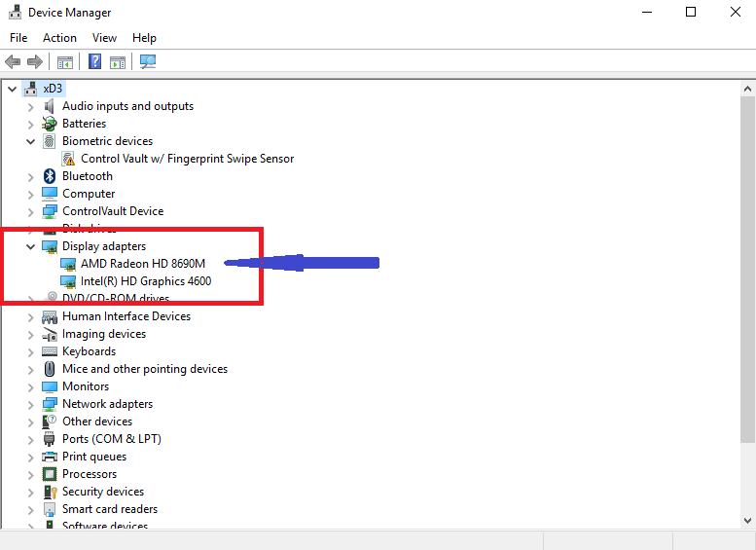Click the Scan for hardware changes icon
The width and height of the screenshot is (756, 550).
pos(148,62)
